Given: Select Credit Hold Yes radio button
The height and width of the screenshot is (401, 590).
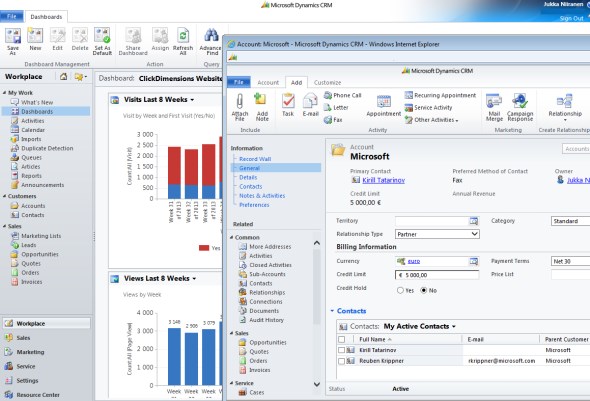Looking at the screenshot, I should [x=400, y=290].
